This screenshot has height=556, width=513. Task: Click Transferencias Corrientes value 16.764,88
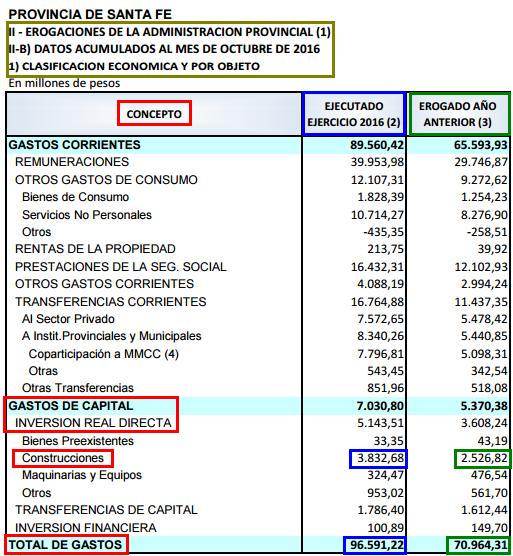coord(377,301)
